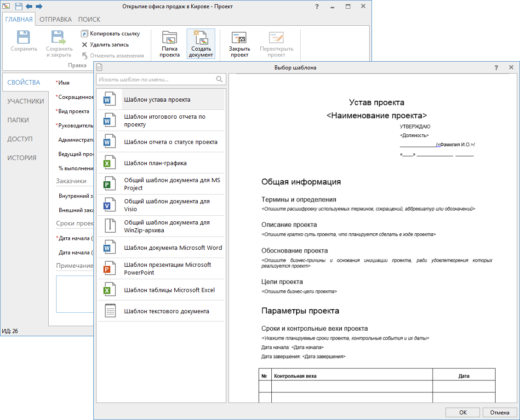This screenshot has width=520, height=420.
Task: Click the project window app icon
Action: [6, 6]
